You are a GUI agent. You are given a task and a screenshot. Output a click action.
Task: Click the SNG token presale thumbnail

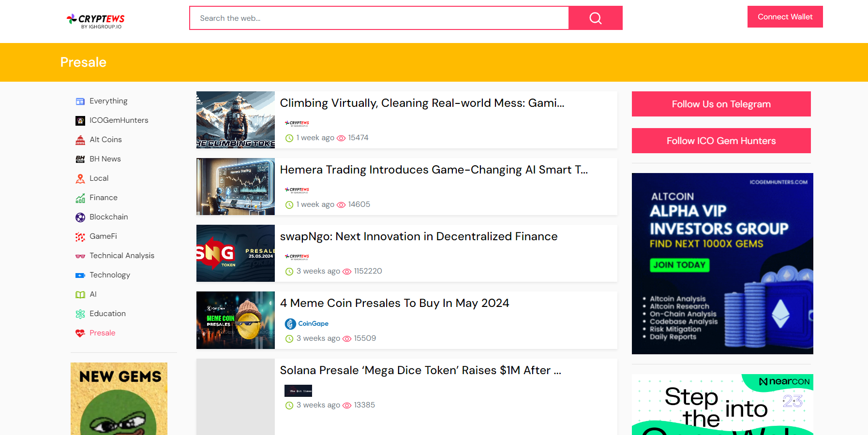[x=236, y=253]
